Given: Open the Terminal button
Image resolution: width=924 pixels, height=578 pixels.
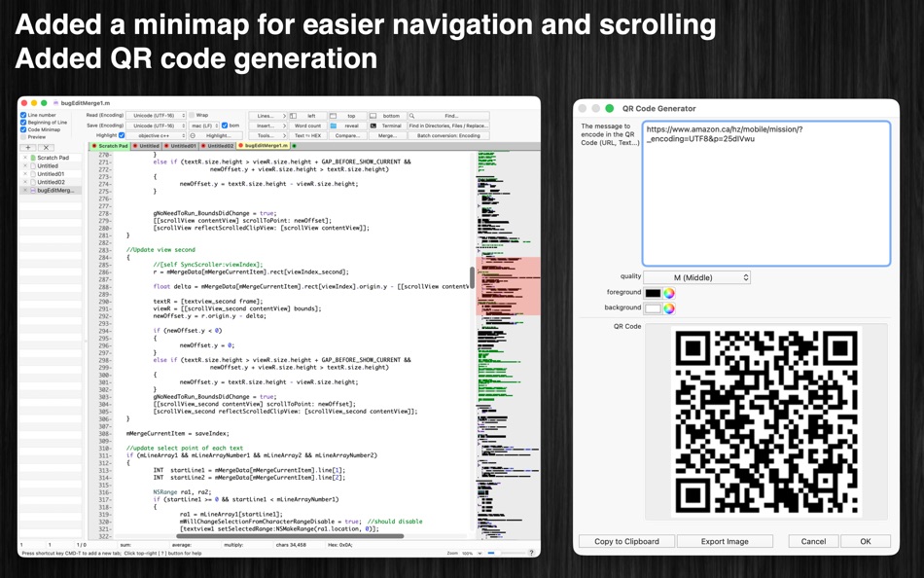Looking at the screenshot, I should tap(387, 126).
